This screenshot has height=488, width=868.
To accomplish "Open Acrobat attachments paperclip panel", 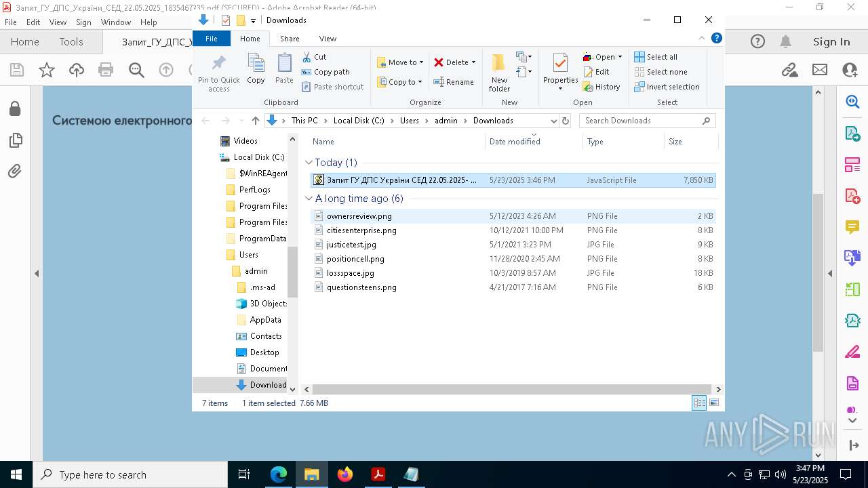I will (x=15, y=171).
